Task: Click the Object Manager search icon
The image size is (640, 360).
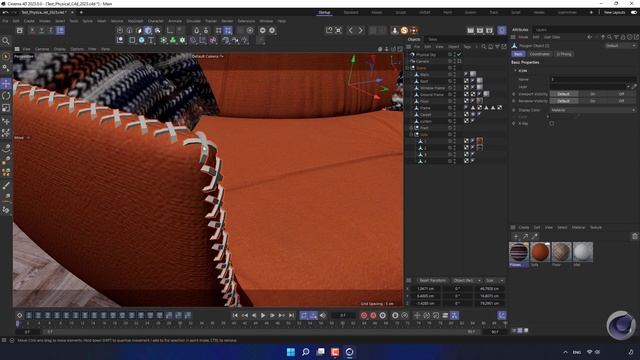Action: click(484, 47)
